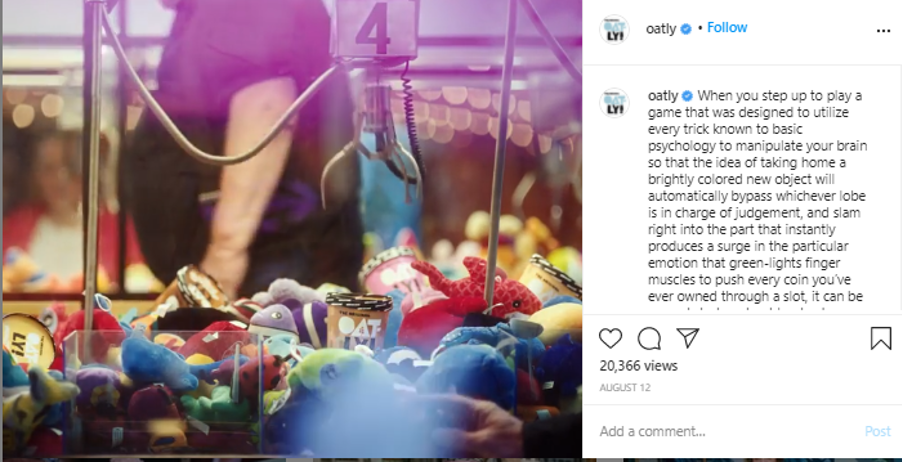This screenshot has width=902, height=462.
Task: Follow the oatly account
Action: 727,28
